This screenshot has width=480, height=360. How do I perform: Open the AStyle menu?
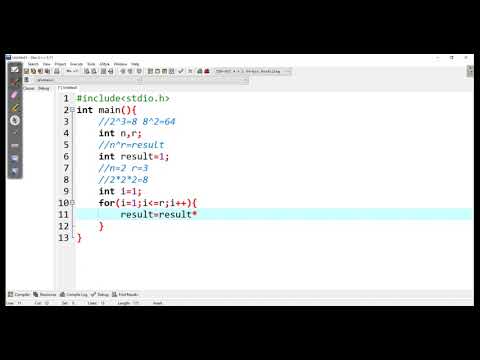[104, 64]
